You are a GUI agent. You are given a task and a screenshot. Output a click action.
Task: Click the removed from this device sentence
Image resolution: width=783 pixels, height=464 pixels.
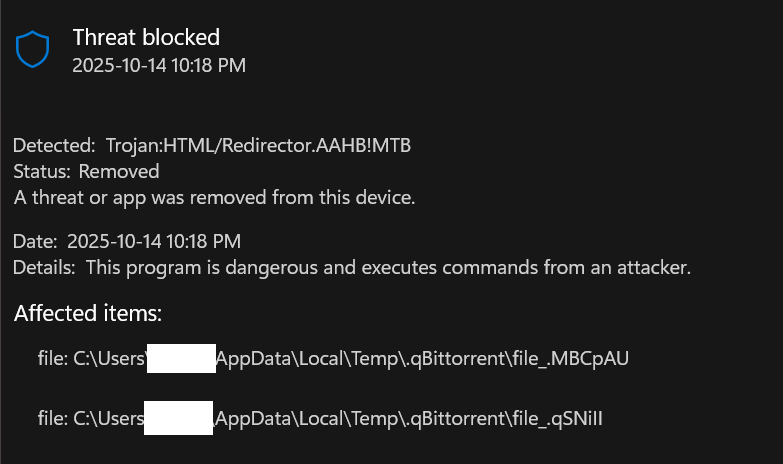click(214, 197)
